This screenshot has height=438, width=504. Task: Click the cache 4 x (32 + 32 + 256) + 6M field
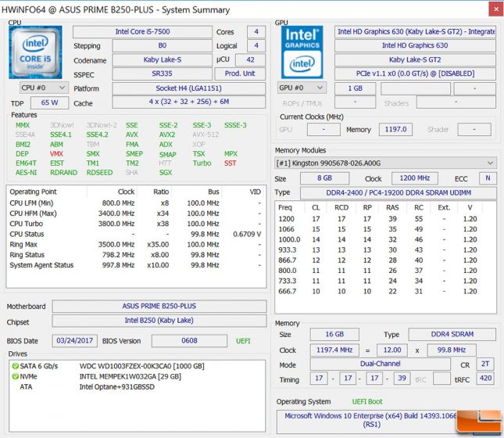click(188, 102)
